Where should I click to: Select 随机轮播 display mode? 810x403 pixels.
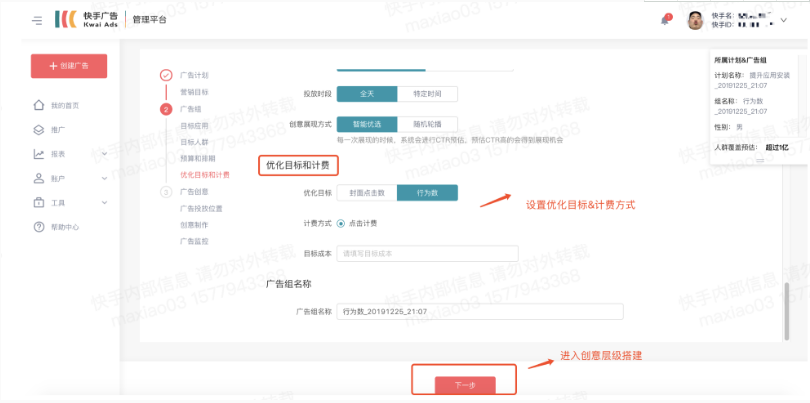[x=427, y=124]
